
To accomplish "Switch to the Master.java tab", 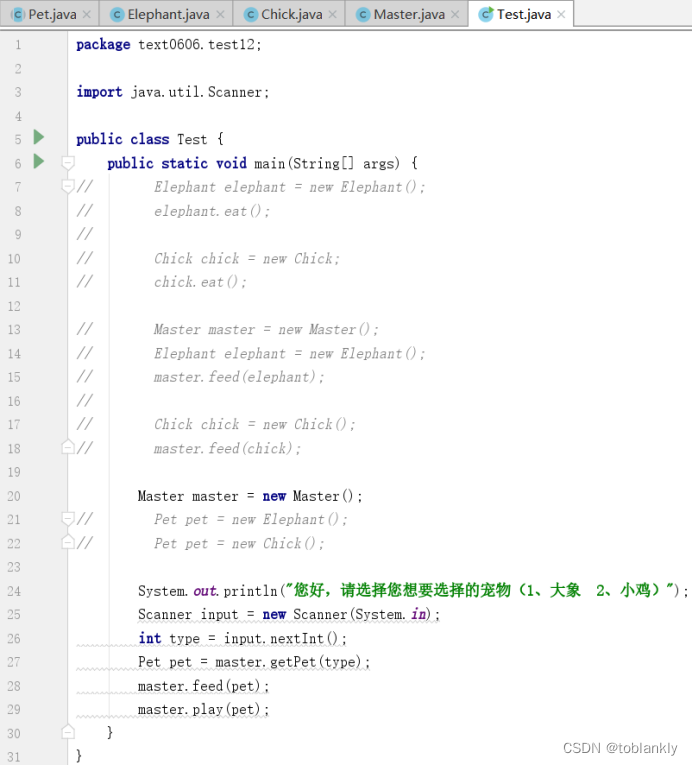I will pos(407,14).
